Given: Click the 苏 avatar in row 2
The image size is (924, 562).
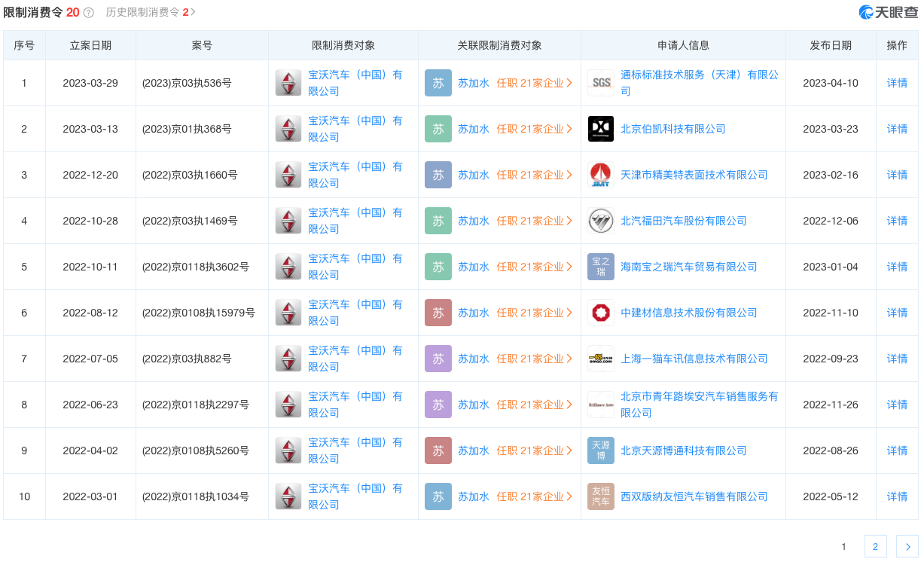Looking at the screenshot, I should pyautogui.click(x=438, y=129).
